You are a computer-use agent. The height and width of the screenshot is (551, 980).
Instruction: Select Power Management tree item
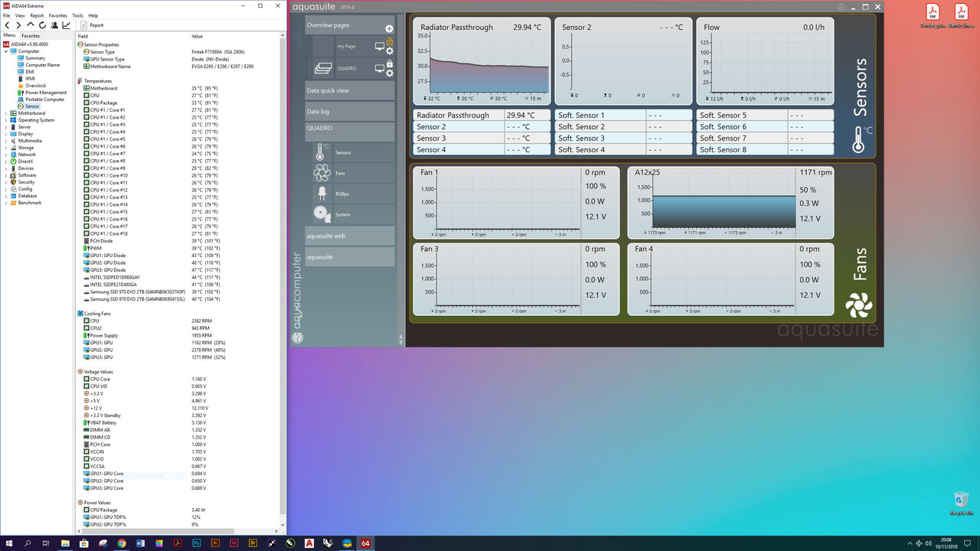click(x=46, y=93)
